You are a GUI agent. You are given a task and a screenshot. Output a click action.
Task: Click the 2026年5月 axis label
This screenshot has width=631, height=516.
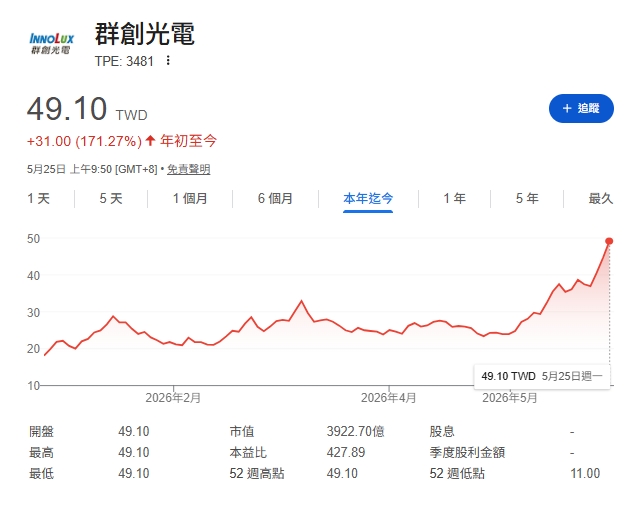[510, 398]
